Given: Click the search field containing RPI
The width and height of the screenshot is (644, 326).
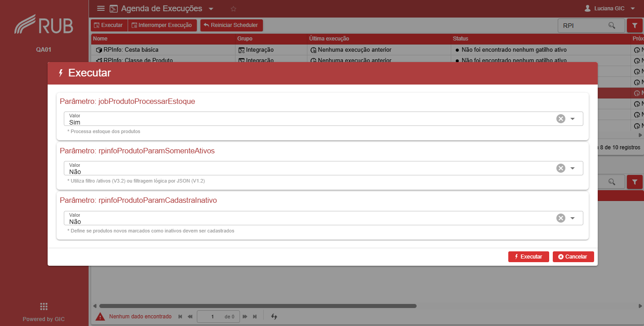Looking at the screenshot, I should click(591, 26).
